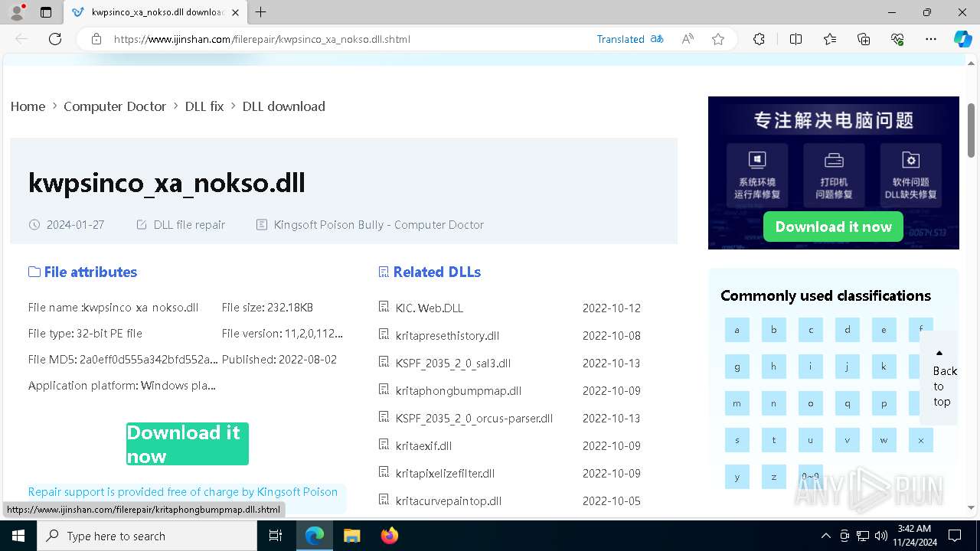Image resolution: width=980 pixels, height=551 pixels.
Task: Open the tab actions menu icon
Action: pyautogui.click(x=46, y=12)
